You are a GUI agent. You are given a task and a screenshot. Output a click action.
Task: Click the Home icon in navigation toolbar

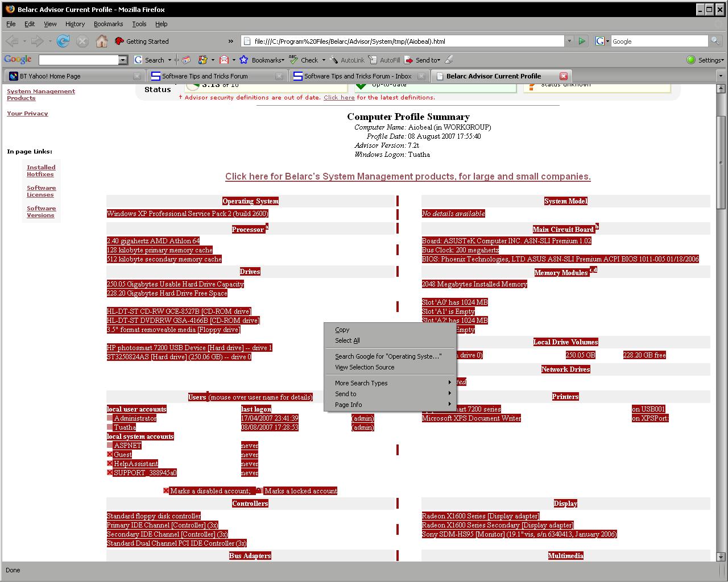pyautogui.click(x=102, y=41)
